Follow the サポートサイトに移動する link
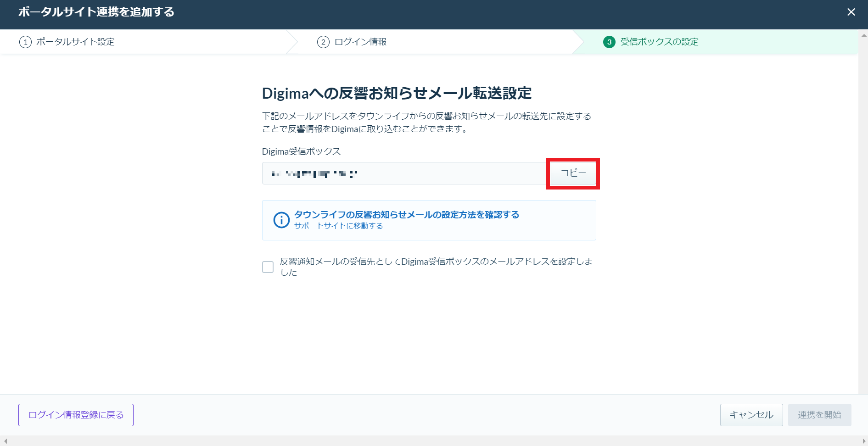This screenshot has height=446, width=868. coord(338,226)
